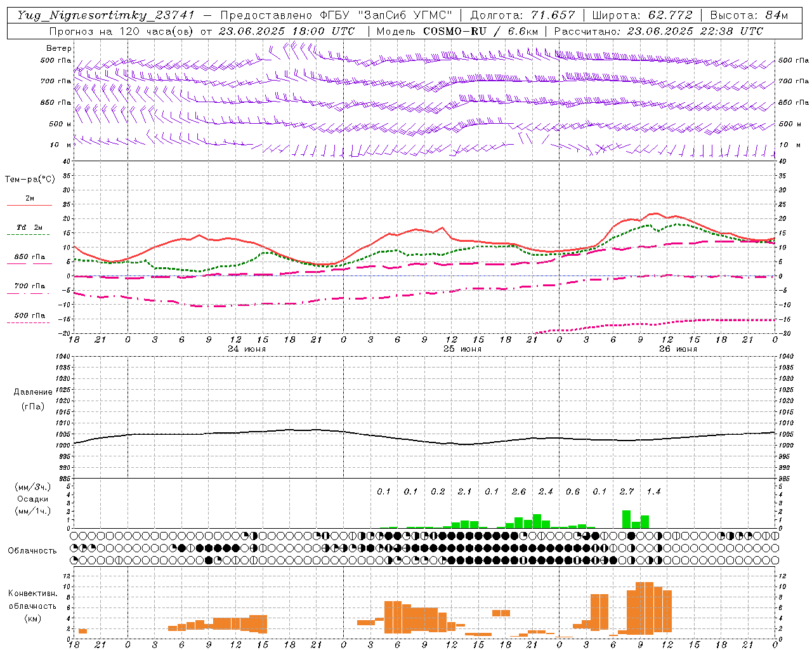This screenshot has width=812, height=650.
Task: Click the (мм/3ч.) unit label
Action: (x=33, y=487)
